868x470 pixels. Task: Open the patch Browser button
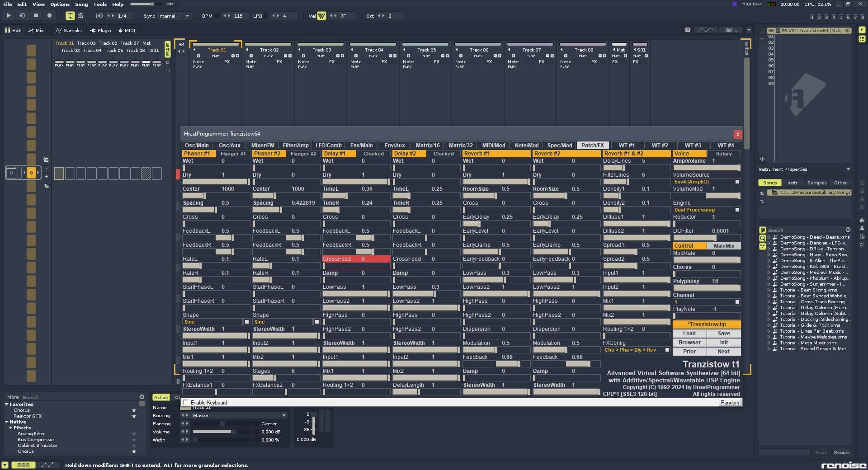(689, 343)
